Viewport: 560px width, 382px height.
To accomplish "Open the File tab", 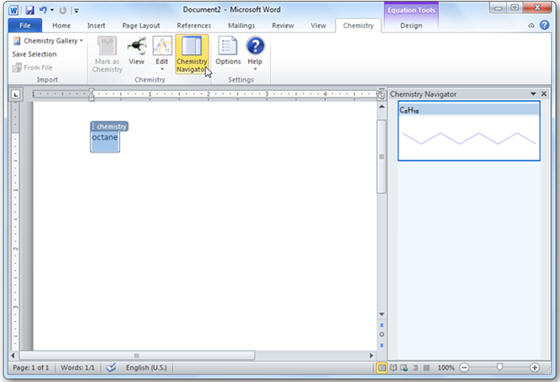I will point(25,26).
